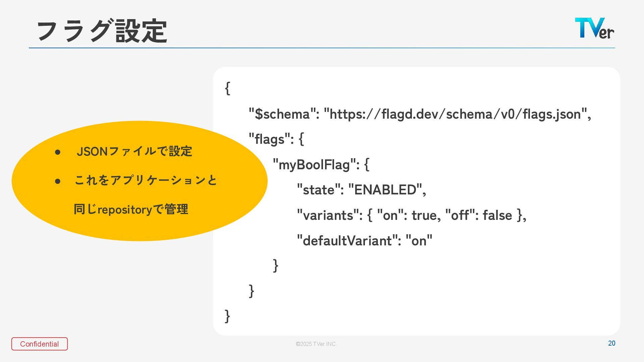The width and height of the screenshot is (644, 362).
Task: Click the "variants" line
Action: (x=411, y=215)
